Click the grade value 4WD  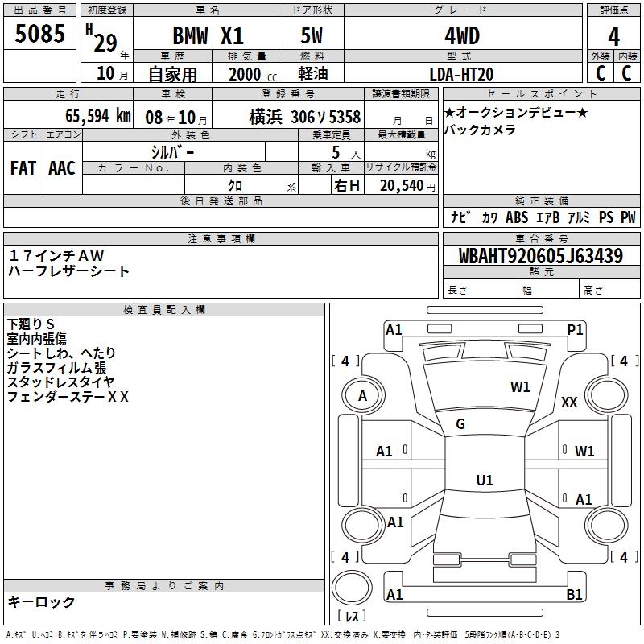point(462,36)
